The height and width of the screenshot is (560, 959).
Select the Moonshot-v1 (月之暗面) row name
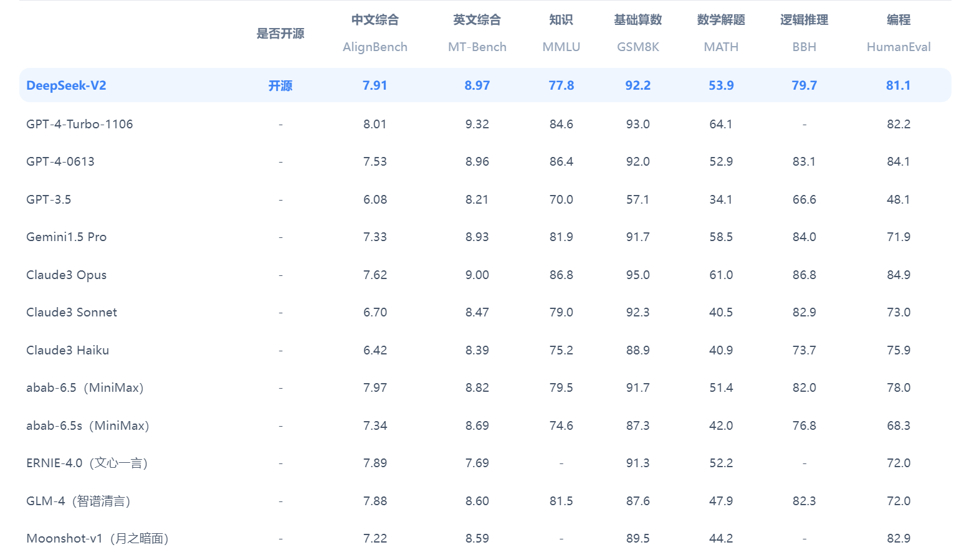pyautogui.click(x=98, y=538)
